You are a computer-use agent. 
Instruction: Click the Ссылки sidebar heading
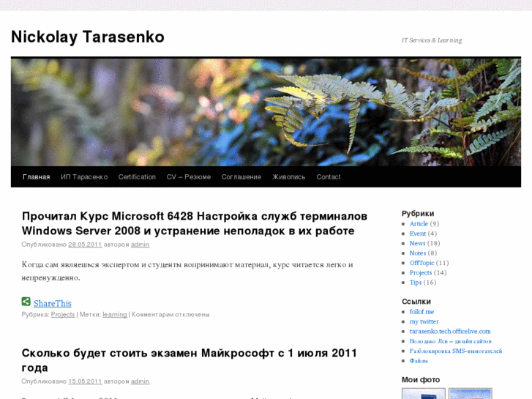[416, 302]
